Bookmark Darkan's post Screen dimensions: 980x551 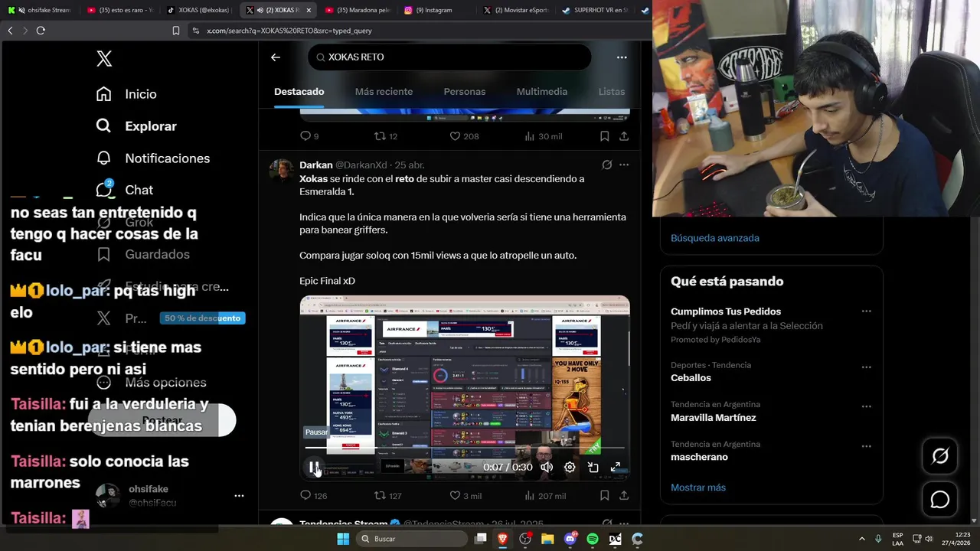604,496
